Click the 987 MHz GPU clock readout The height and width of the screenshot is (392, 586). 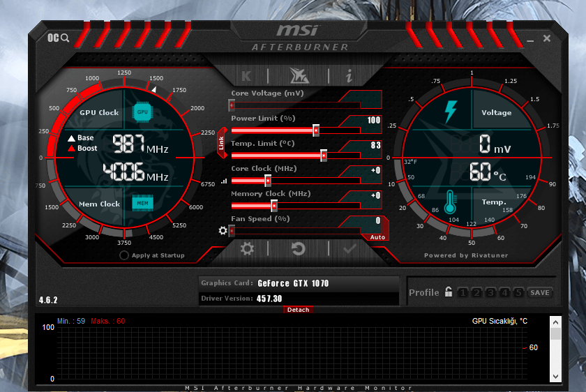(140, 144)
